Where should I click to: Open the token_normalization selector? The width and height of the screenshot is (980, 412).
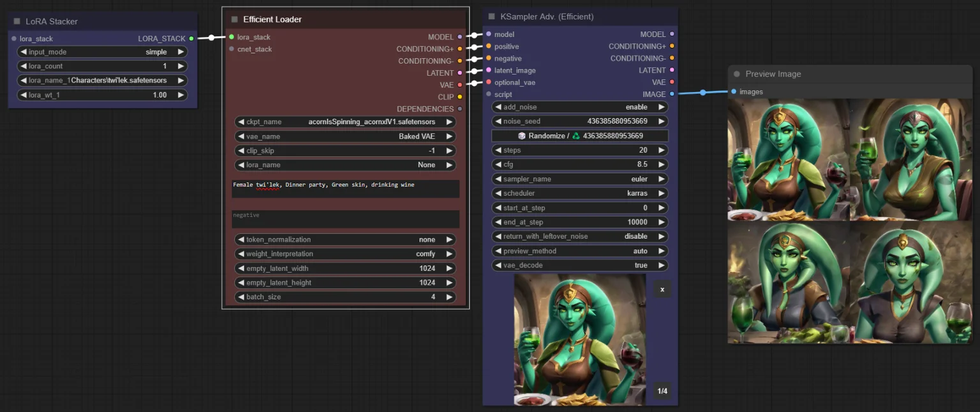[345, 240]
